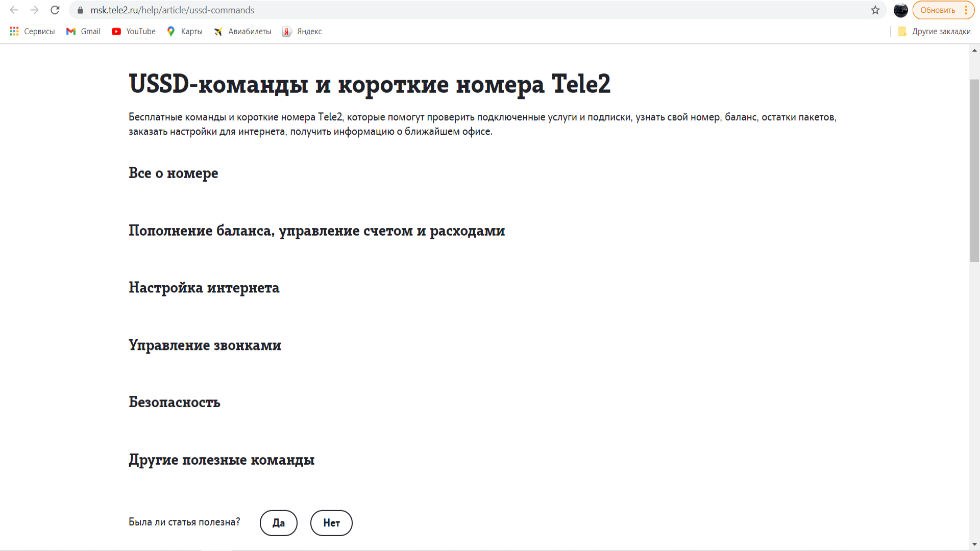The image size is (980, 551).
Task: Open the Сервисы apps bookmark
Action: (x=32, y=32)
